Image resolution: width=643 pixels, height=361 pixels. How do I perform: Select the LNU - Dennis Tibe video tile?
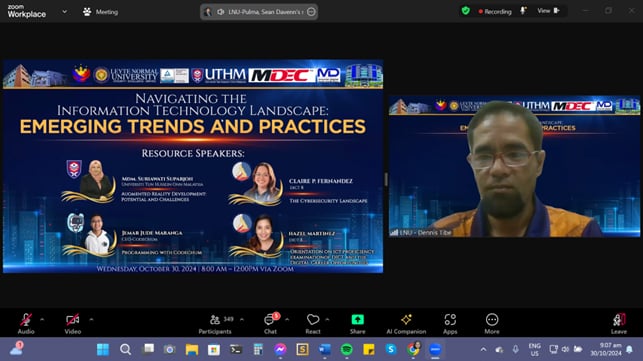(514, 166)
